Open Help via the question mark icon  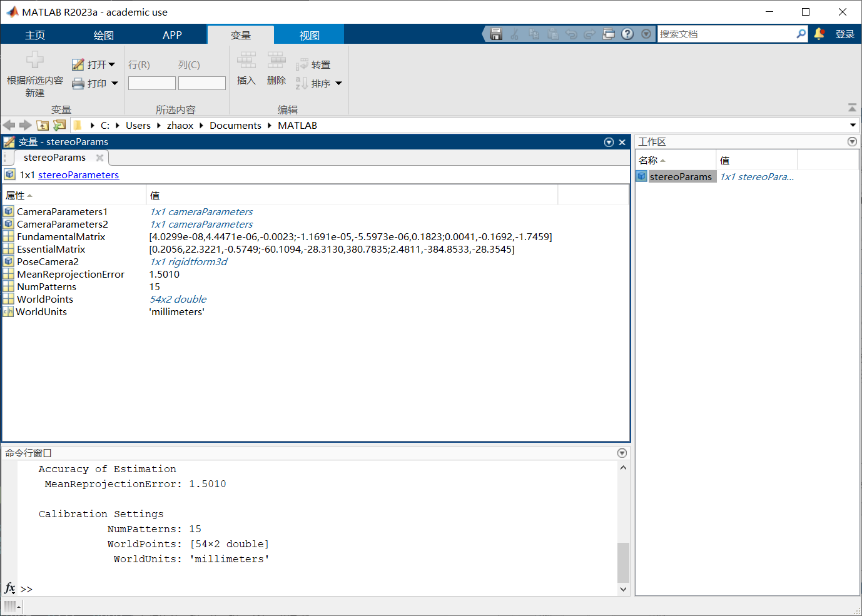click(x=627, y=34)
